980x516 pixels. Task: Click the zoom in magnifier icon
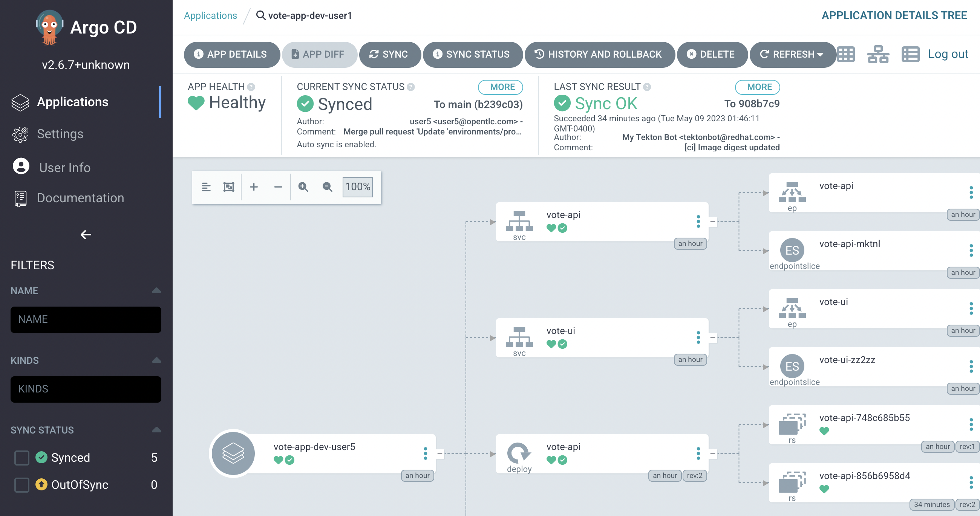(x=303, y=187)
